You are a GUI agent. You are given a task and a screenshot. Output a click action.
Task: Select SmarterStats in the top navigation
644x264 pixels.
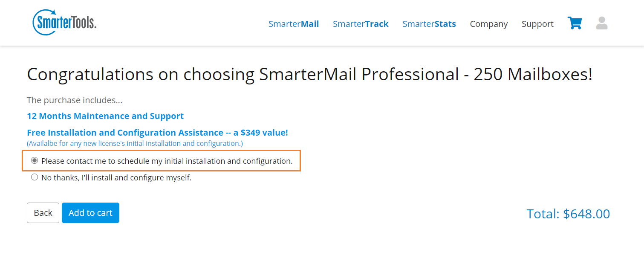(429, 24)
